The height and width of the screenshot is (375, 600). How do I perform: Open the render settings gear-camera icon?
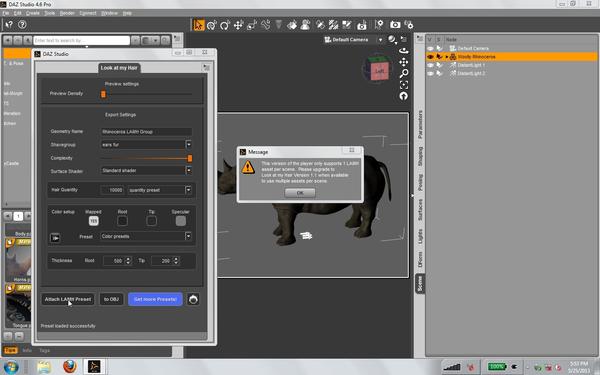tap(409, 25)
